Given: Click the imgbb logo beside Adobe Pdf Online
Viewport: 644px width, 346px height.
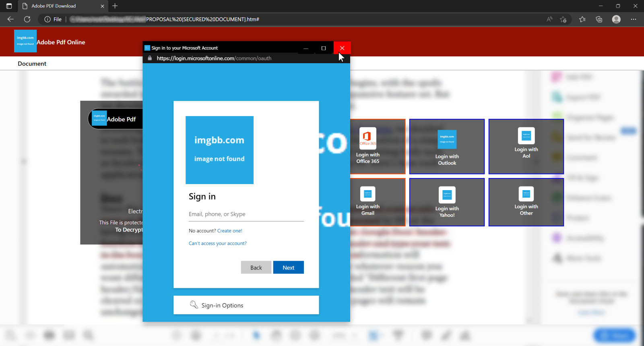Looking at the screenshot, I should click(25, 41).
